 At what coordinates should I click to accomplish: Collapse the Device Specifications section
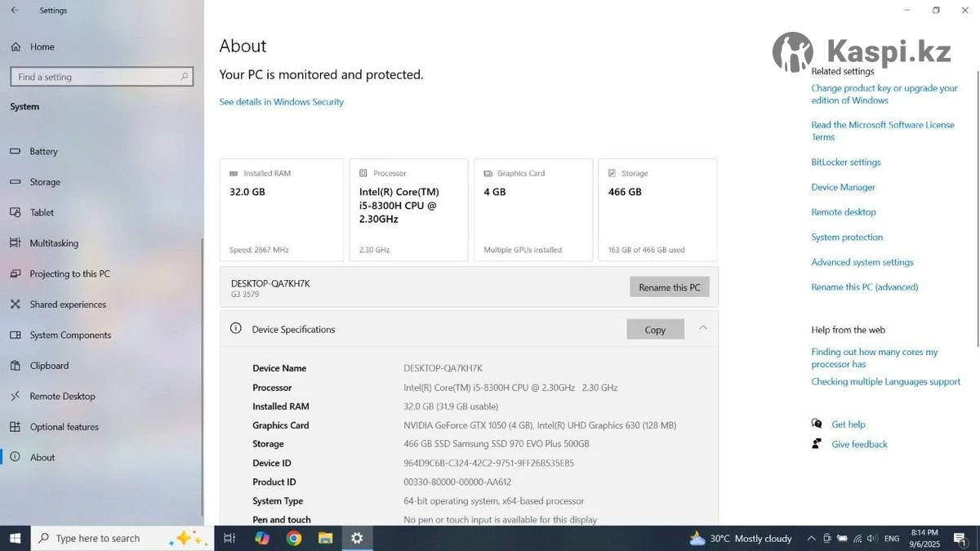[x=702, y=328]
